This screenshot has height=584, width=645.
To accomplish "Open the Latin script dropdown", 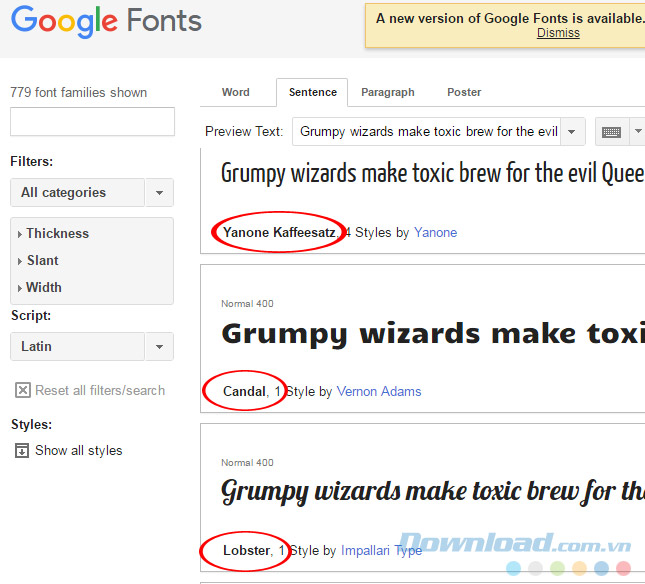I will [91, 346].
